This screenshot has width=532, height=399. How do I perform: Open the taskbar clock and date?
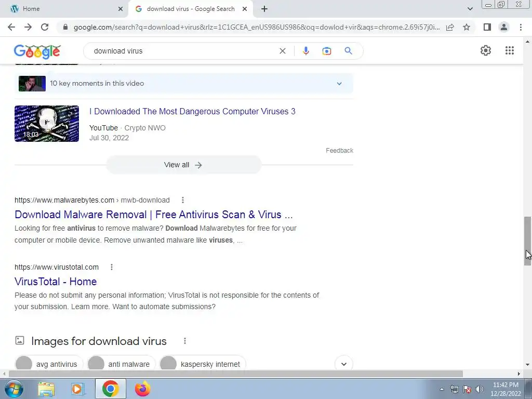(x=506, y=389)
